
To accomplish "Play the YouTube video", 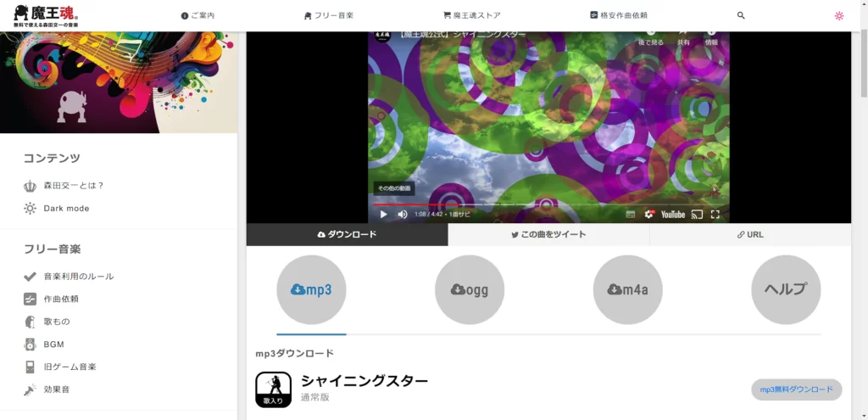I will point(384,215).
